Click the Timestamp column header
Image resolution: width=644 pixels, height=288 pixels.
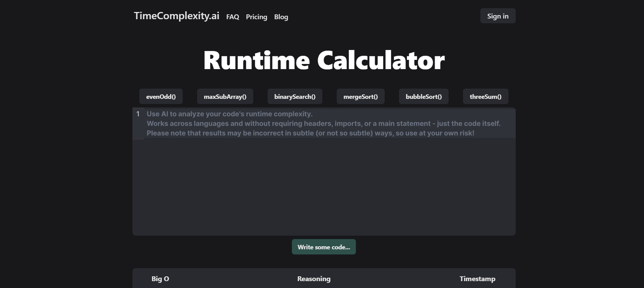(x=477, y=279)
